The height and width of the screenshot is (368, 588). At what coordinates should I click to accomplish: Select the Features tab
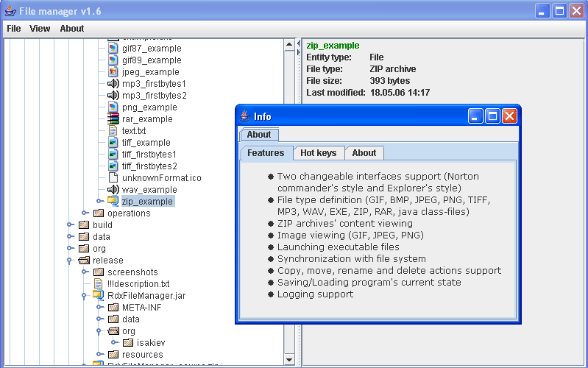tap(266, 152)
